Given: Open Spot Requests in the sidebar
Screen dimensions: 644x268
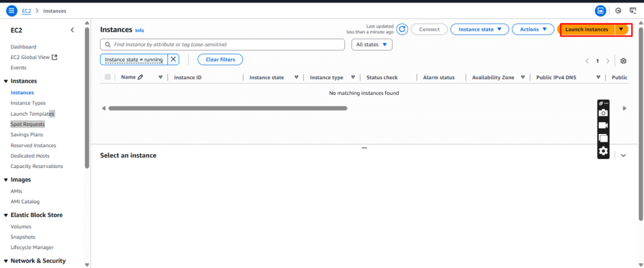Looking at the screenshot, I should click(28, 124).
